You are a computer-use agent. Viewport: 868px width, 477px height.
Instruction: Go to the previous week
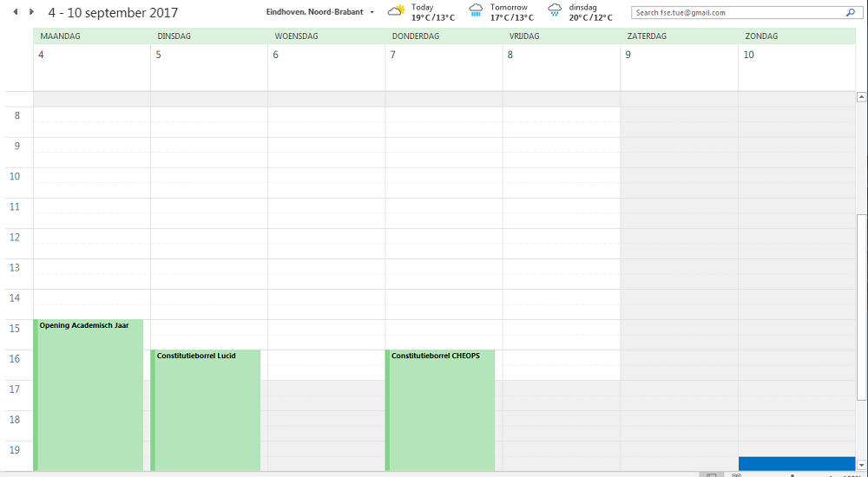16,12
